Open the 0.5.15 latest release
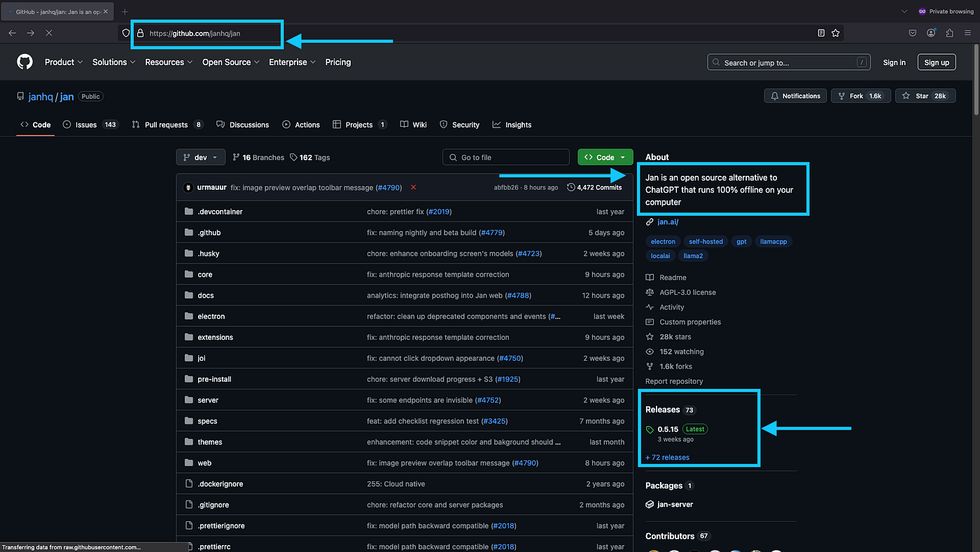 (x=668, y=429)
